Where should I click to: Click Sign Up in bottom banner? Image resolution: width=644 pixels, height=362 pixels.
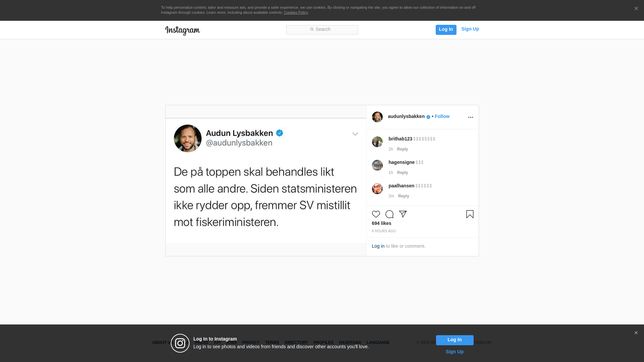point(454,352)
